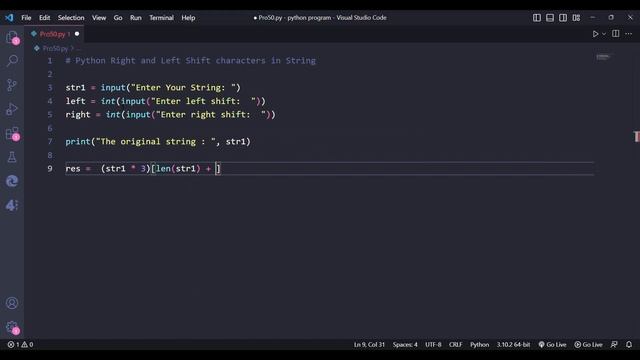Open the Edit menu

coord(44,18)
